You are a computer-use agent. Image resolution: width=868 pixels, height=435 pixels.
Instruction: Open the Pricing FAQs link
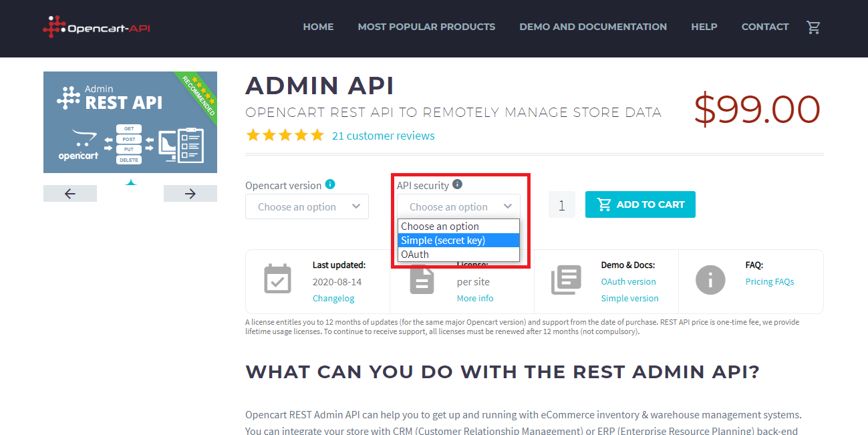770,282
